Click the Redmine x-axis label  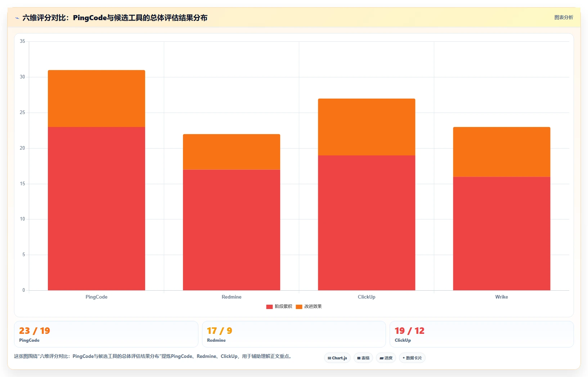coord(232,297)
